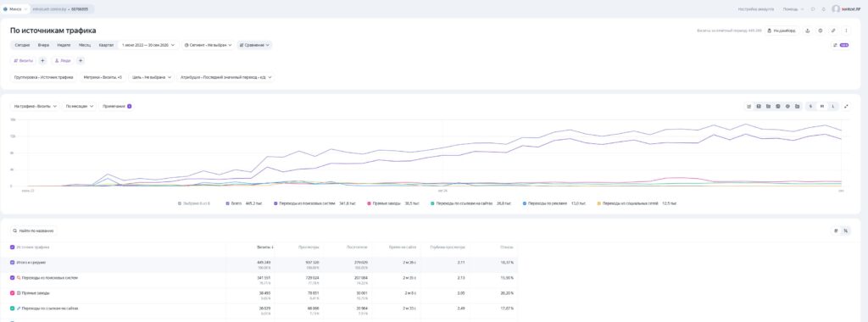Switch to the line chart type icon
The image size is (868, 322).
[749, 106]
